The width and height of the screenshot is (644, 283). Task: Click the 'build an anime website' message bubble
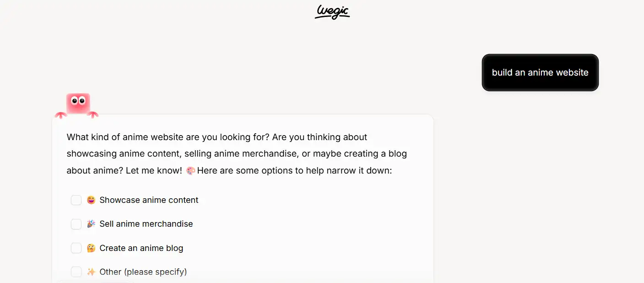coord(540,72)
